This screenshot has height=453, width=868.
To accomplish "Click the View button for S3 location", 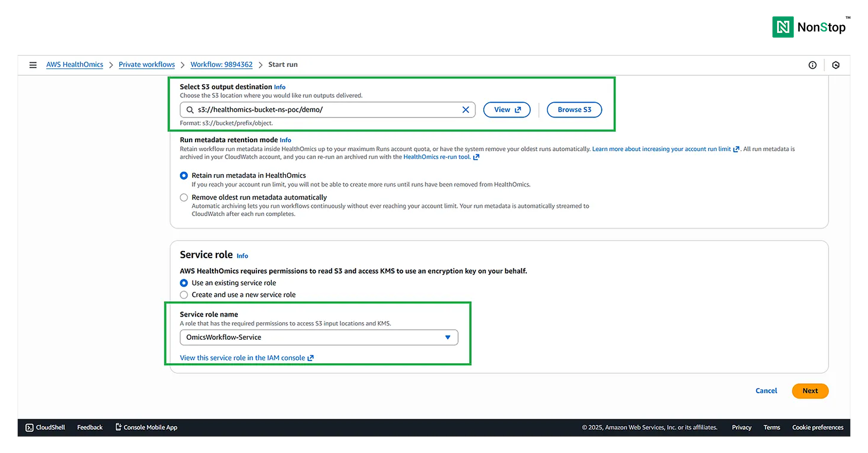I will [507, 110].
